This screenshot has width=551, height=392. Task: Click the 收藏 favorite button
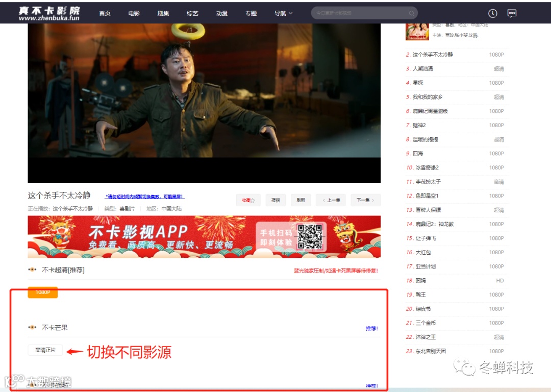[x=248, y=200]
